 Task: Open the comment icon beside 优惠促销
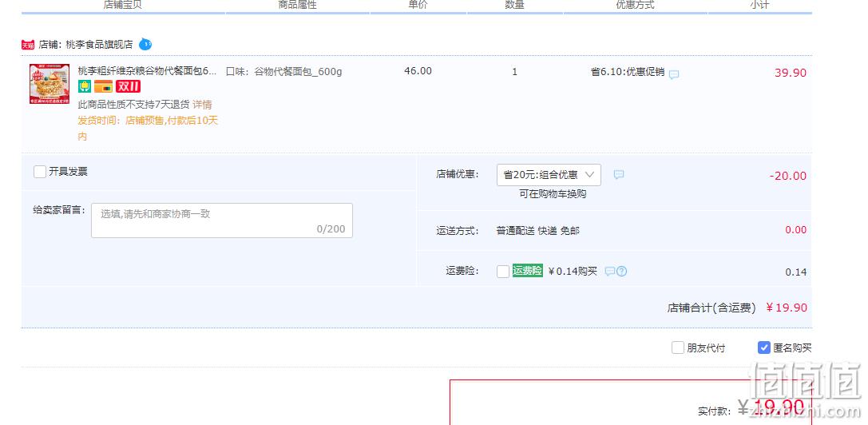coord(674,74)
